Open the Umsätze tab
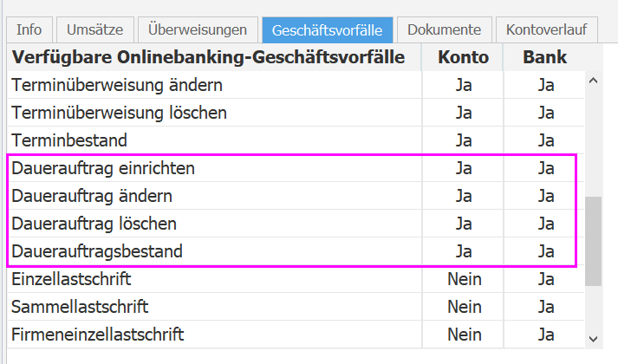This screenshot has width=618, height=364. pyautogui.click(x=95, y=29)
